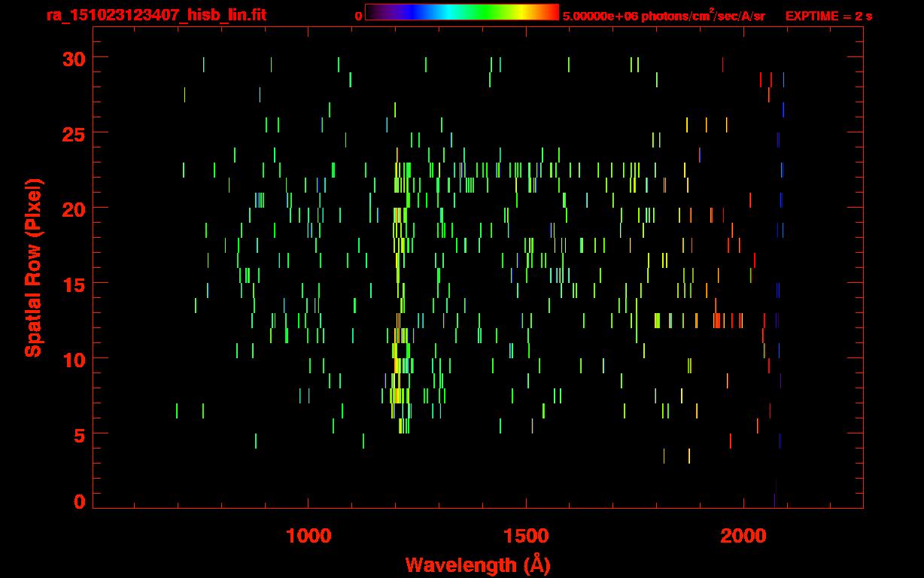This screenshot has width=924, height=578.
Task: Click the x-axis tick label 2000
Action: 743,536
